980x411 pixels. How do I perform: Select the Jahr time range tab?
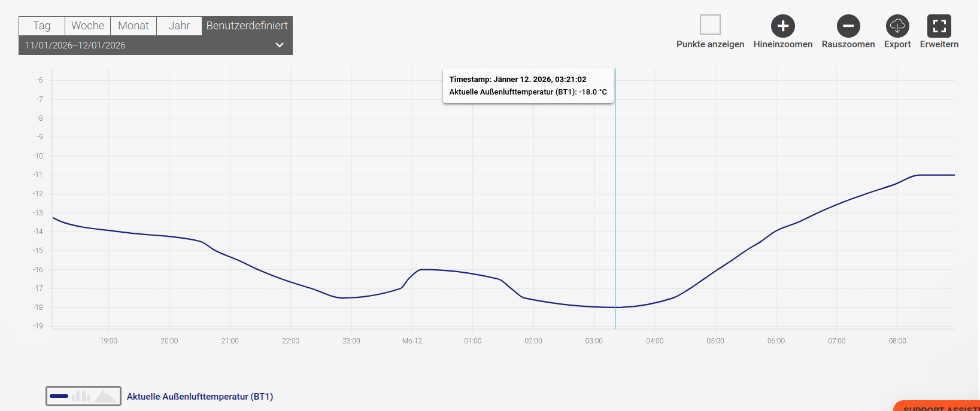click(x=179, y=26)
